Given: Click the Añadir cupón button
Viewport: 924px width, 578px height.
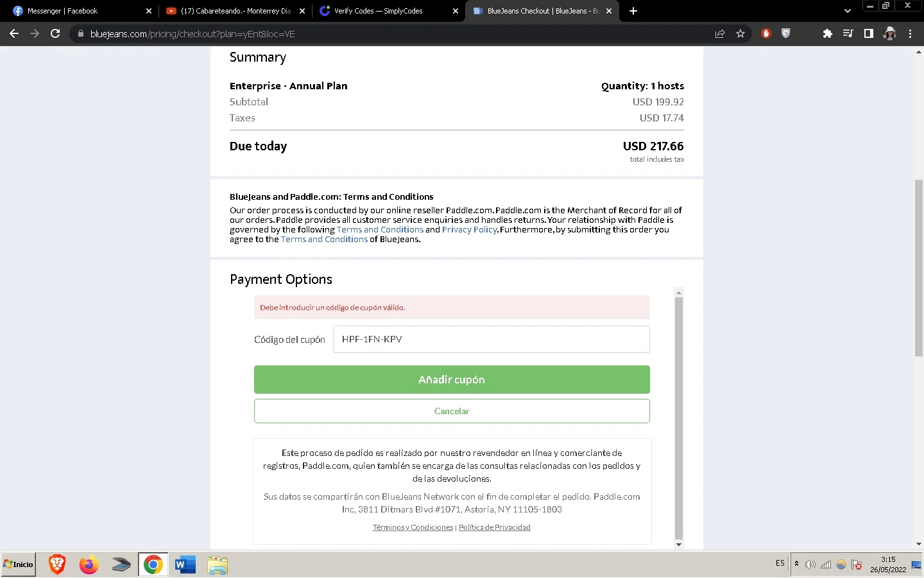Looking at the screenshot, I should pyautogui.click(x=452, y=380).
